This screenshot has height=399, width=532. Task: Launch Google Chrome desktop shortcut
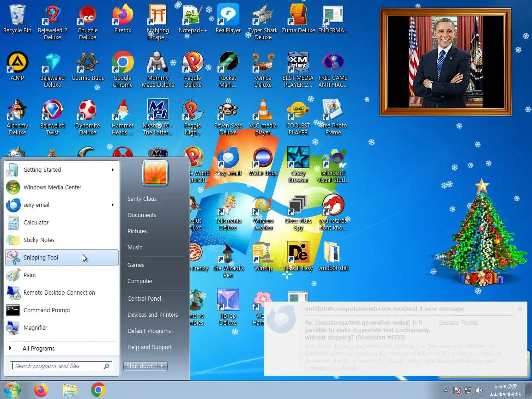tap(122, 70)
